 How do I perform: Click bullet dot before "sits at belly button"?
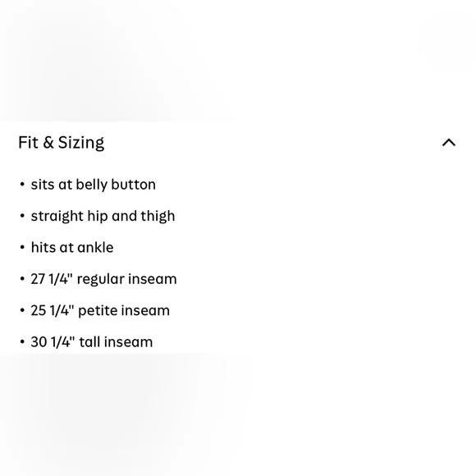[x=22, y=185]
